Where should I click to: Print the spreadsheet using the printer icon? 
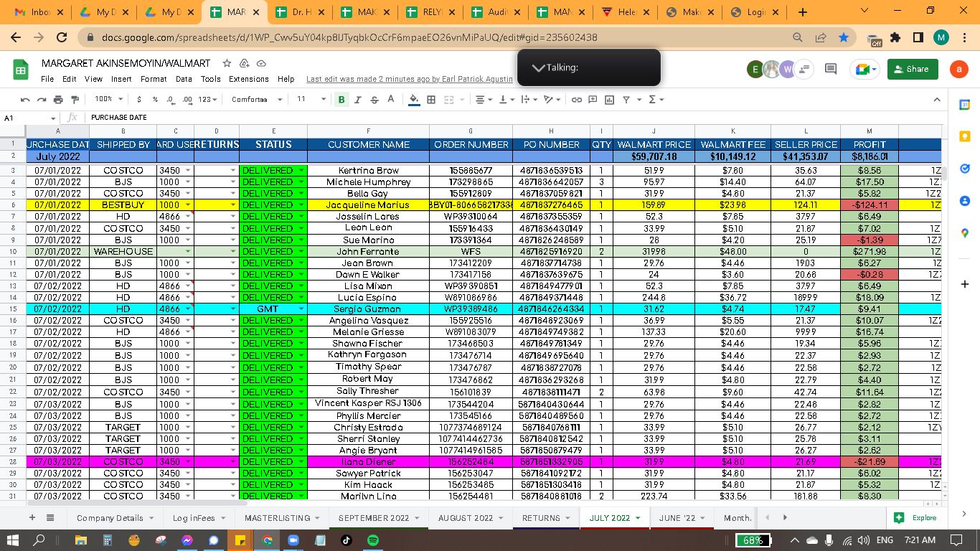pos(58,100)
